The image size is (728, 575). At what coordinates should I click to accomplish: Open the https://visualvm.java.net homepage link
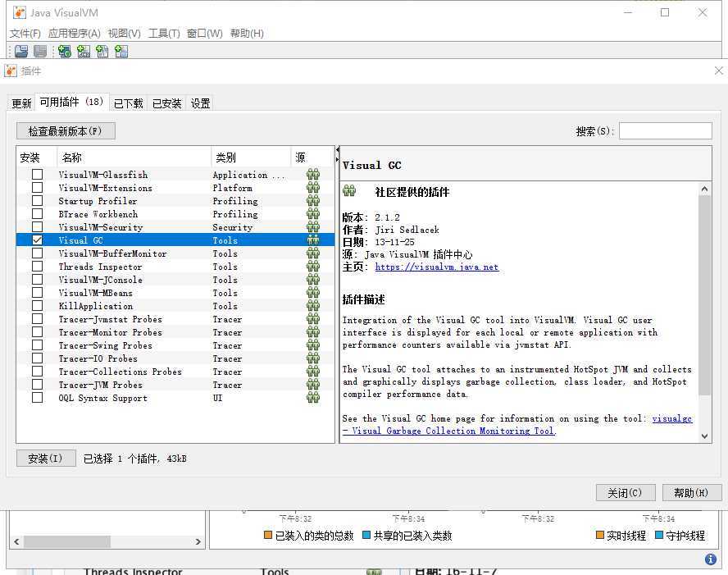(x=436, y=267)
